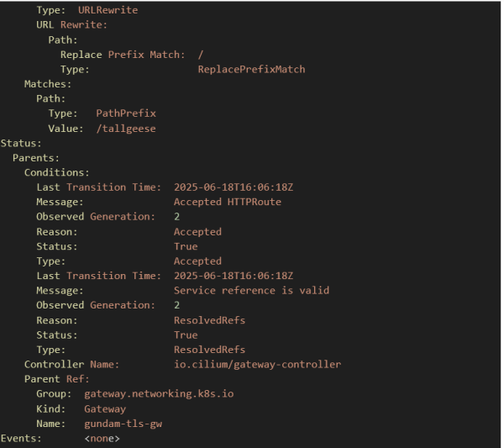Click the "Events:" label
Viewport: 504px width, 448px height.
pyautogui.click(x=21, y=438)
